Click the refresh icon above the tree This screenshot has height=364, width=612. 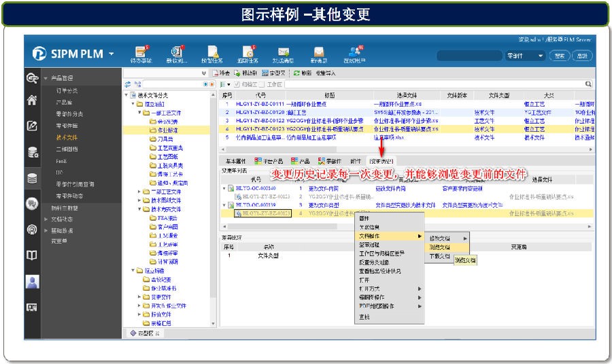point(127,84)
